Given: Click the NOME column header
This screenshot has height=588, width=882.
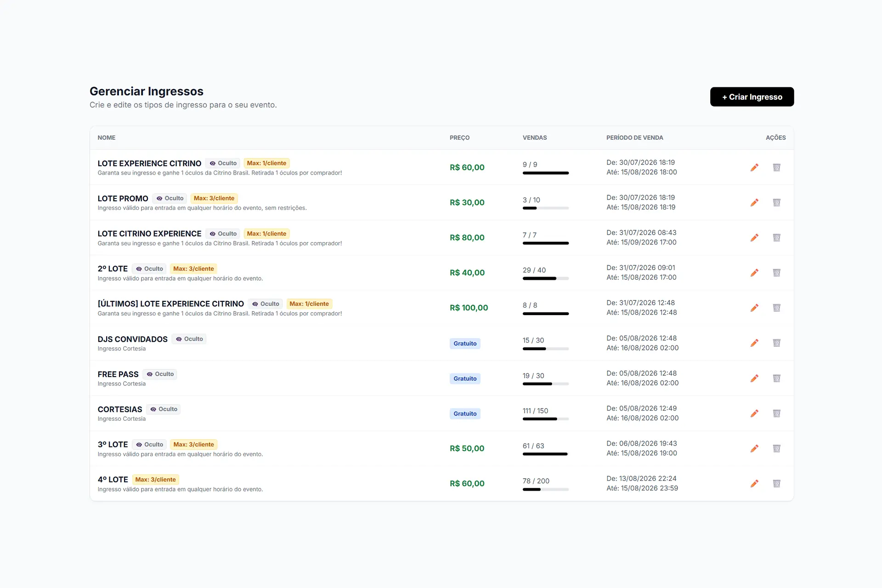Looking at the screenshot, I should click(107, 138).
